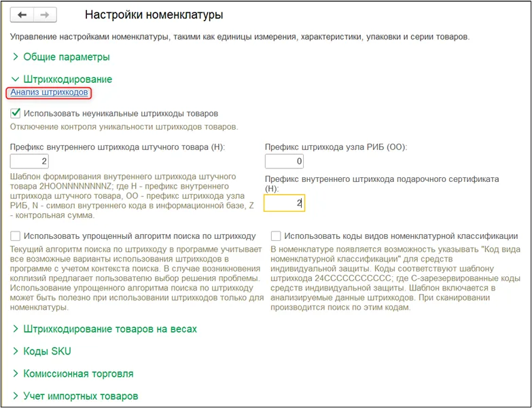Open the Анализ штрихкодов link

point(49,92)
